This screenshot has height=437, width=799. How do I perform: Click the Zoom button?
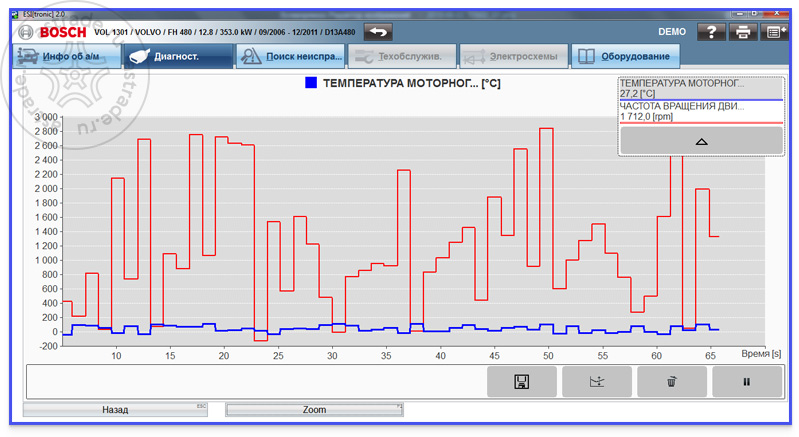click(314, 409)
